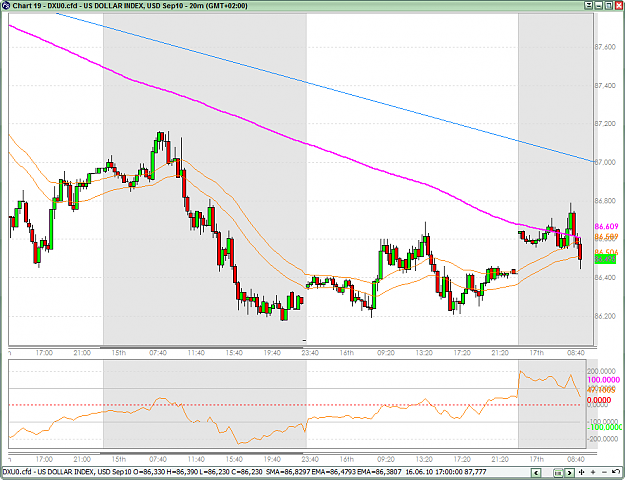The image size is (625, 480).
Task: Click the status bar symbol DXU0.cfd text
Action: pyautogui.click(x=15, y=472)
